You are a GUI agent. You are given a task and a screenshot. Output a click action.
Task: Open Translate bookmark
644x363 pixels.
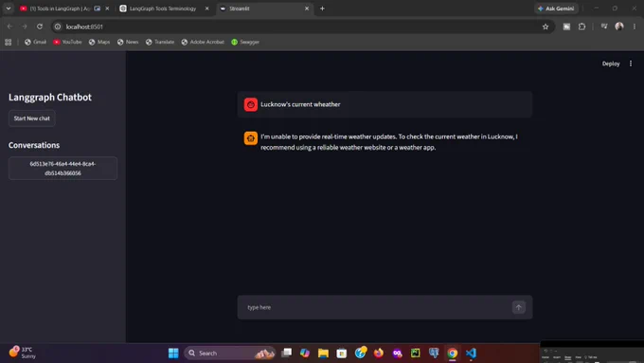click(x=160, y=42)
